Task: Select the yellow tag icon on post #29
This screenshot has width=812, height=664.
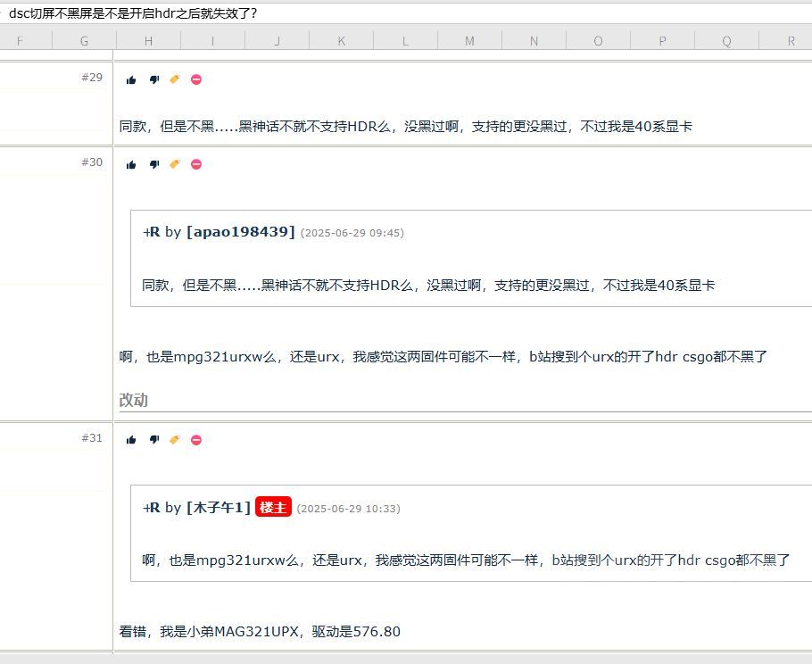Action: point(174,79)
